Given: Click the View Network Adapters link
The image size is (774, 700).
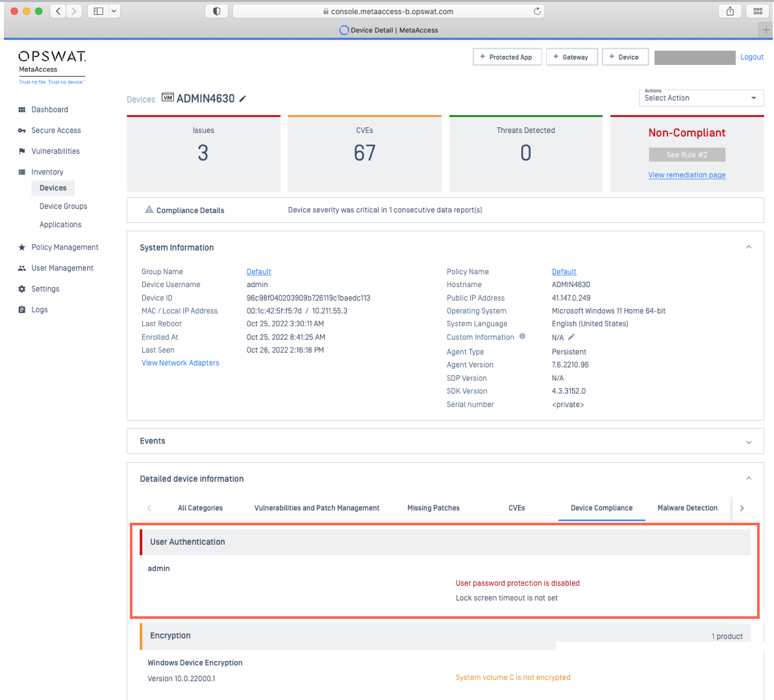Looking at the screenshot, I should (x=180, y=363).
